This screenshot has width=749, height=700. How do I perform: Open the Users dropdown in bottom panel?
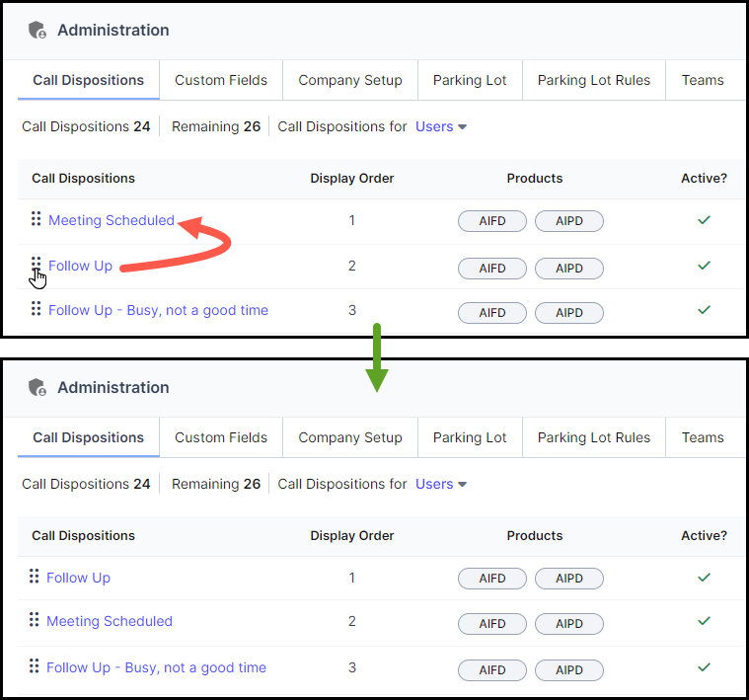[440, 484]
